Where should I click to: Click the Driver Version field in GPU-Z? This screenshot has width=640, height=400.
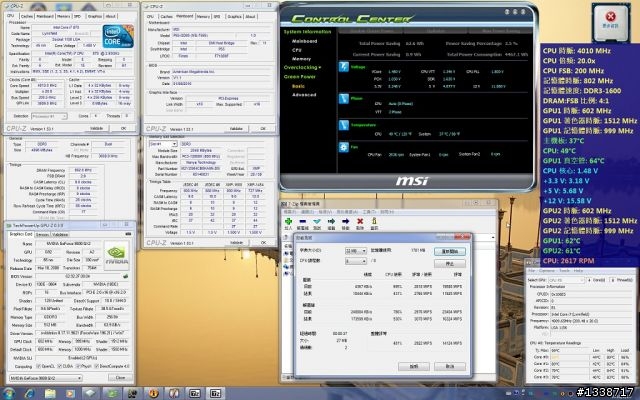[x=82, y=333]
